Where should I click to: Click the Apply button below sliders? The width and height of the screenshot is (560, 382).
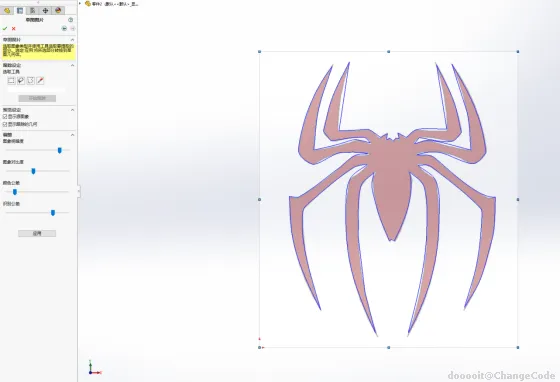pos(37,233)
